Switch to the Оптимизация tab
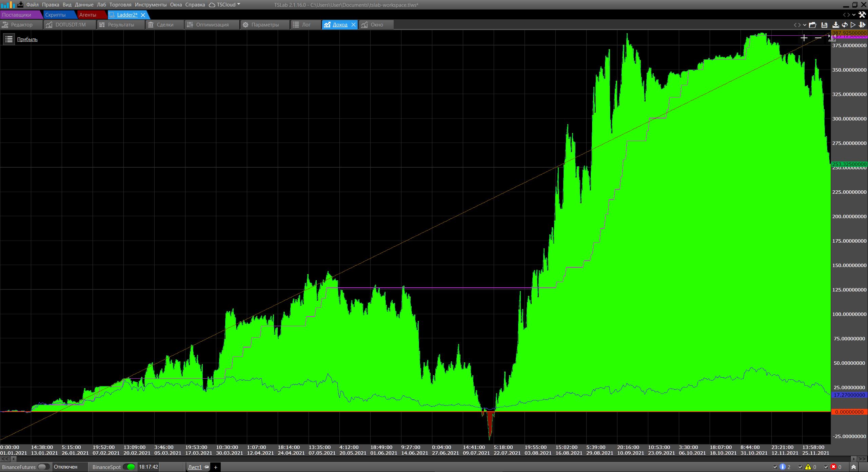This screenshot has height=472, width=868. (x=212, y=25)
